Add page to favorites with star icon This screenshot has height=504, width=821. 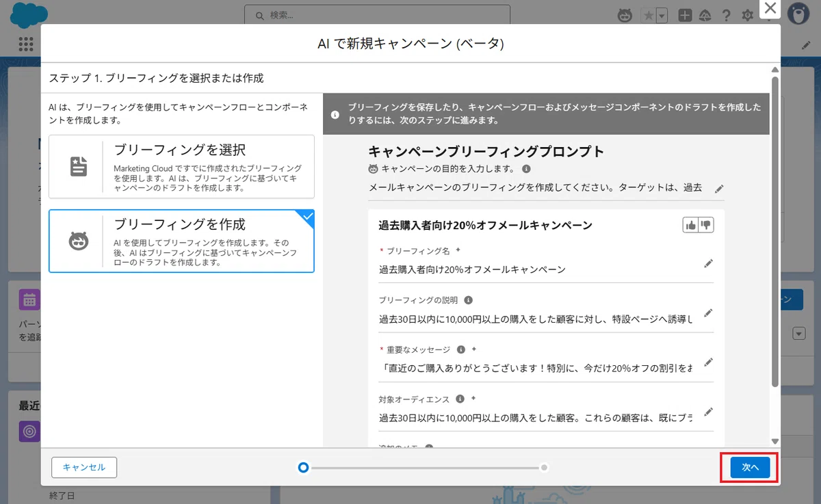(648, 16)
